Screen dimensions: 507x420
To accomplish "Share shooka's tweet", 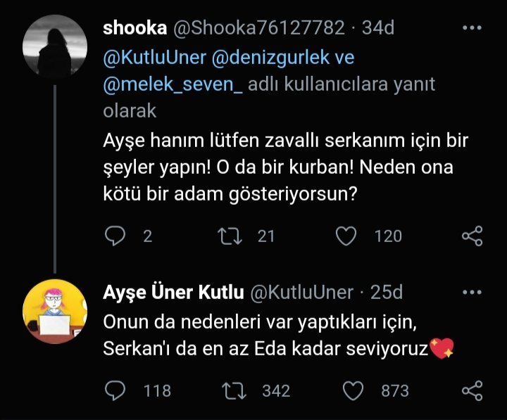I will [472, 236].
